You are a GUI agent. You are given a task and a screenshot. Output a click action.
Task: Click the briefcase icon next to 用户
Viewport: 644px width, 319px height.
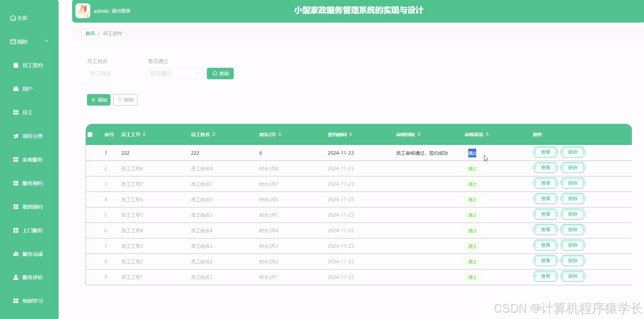coord(16,89)
